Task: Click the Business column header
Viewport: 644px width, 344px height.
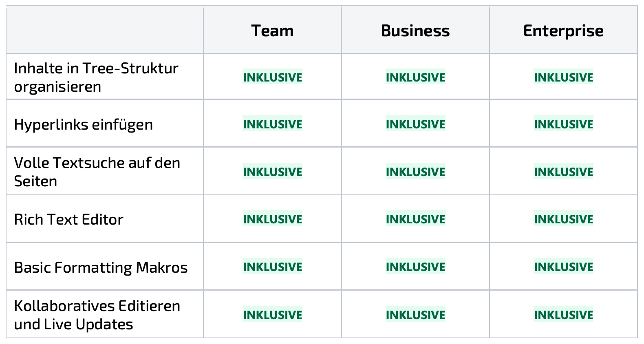Action: (415, 31)
